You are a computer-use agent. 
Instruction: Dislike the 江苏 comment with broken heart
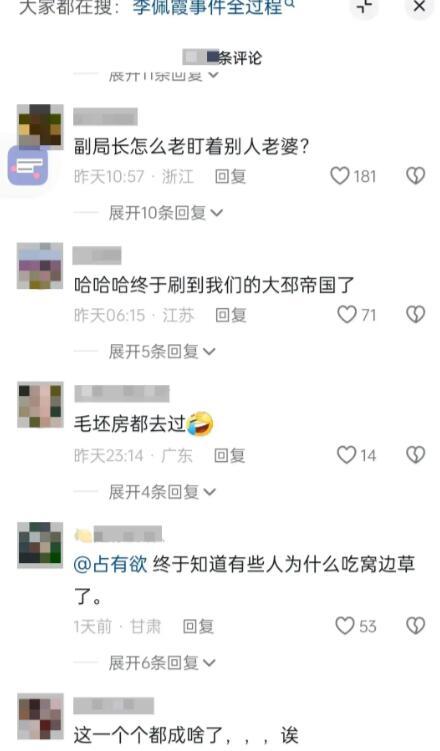415,315
